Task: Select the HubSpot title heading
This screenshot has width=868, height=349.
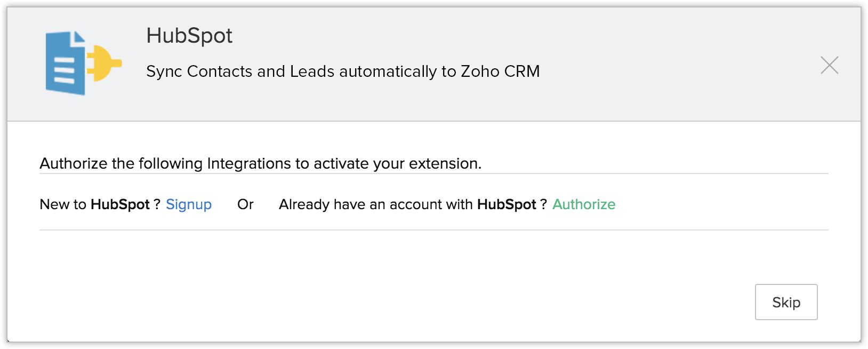Action: coord(189,36)
